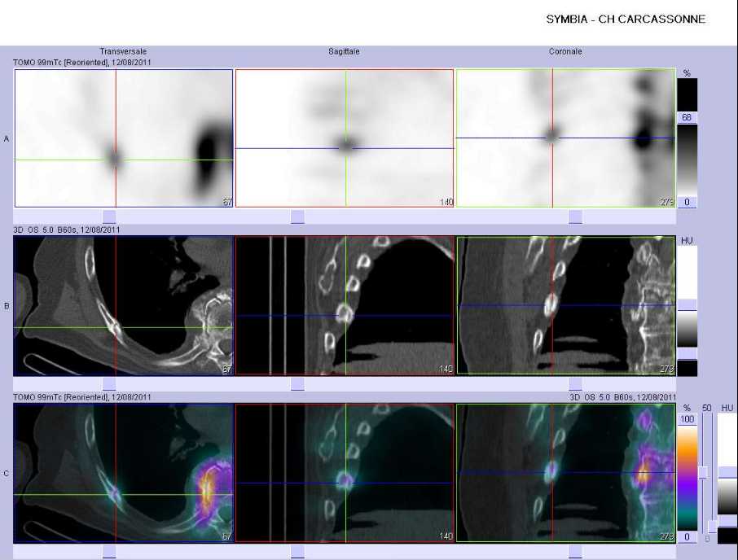Viewport: 738px width, 560px height.
Task: Click the row B HU upper window handle
Action: coord(687,305)
